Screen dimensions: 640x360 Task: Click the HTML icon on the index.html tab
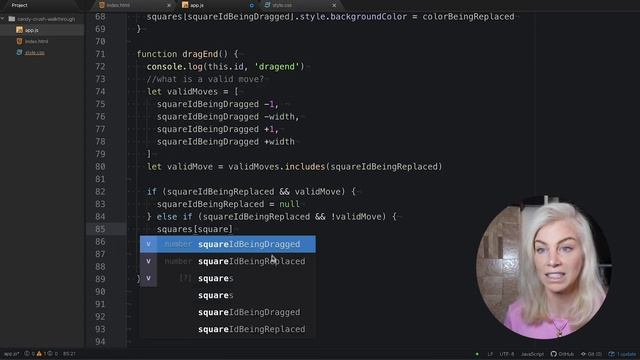102,5
